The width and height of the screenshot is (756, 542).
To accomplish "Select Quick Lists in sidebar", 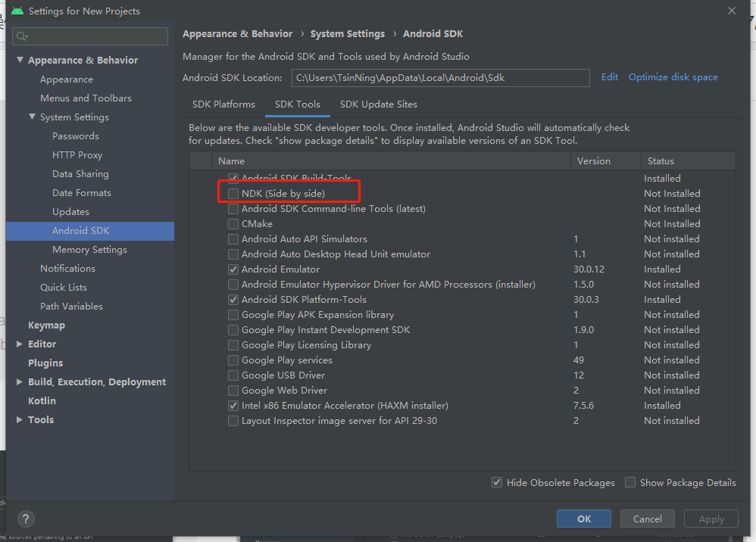I will click(x=63, y=288).
